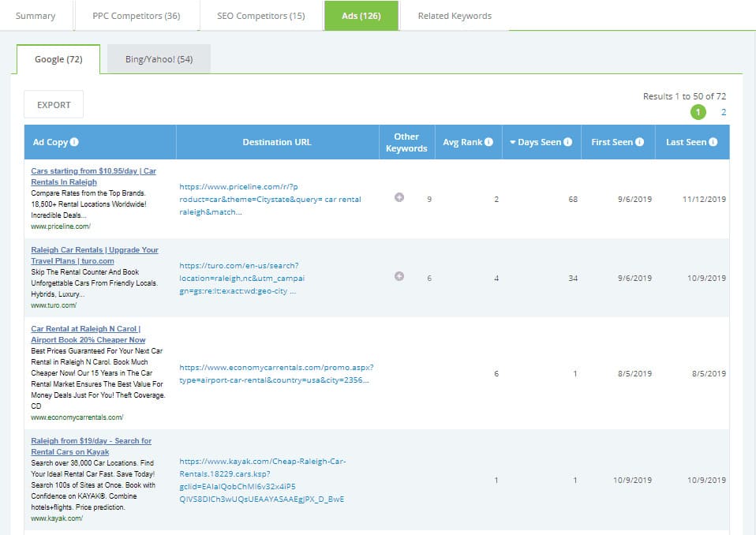Select the Google (72) sub-tab

[x=58, y=59]
